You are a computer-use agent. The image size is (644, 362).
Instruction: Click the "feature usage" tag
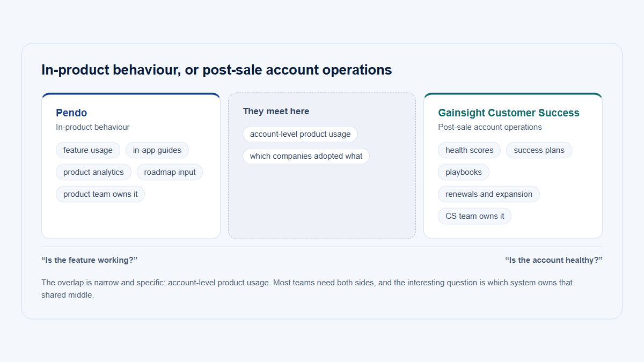coord(88,150)
